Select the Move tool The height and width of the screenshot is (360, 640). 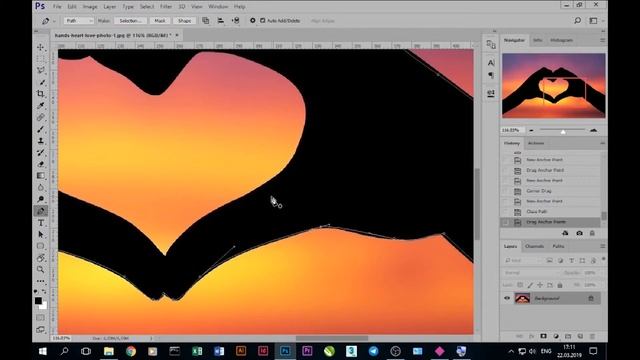coord(40,47)
